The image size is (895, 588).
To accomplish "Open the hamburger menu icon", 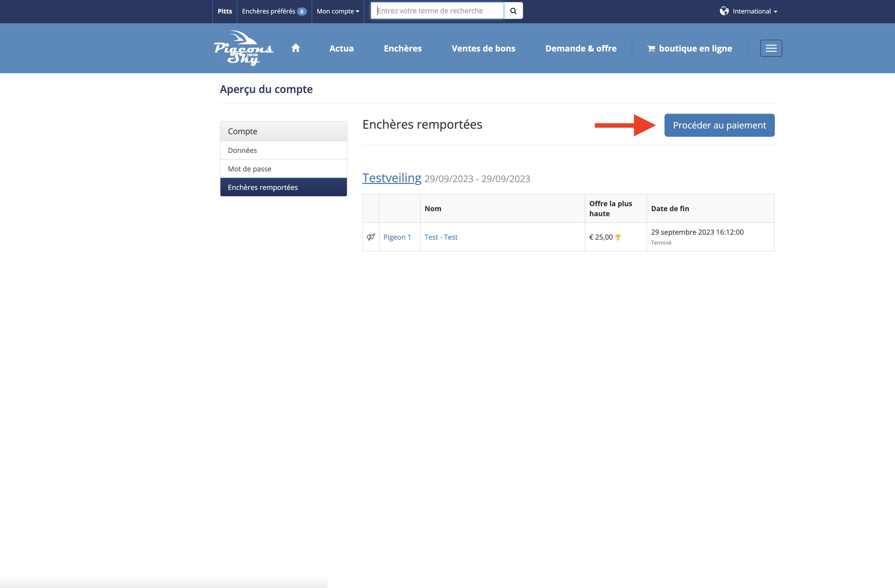I will (x=771, y=48).
